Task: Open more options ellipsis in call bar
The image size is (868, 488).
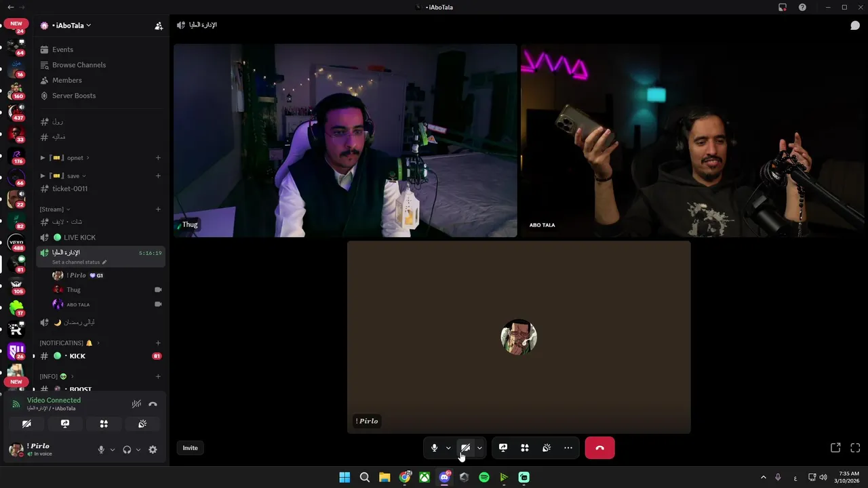Action: pyautogui.click(x=568, y=448)
